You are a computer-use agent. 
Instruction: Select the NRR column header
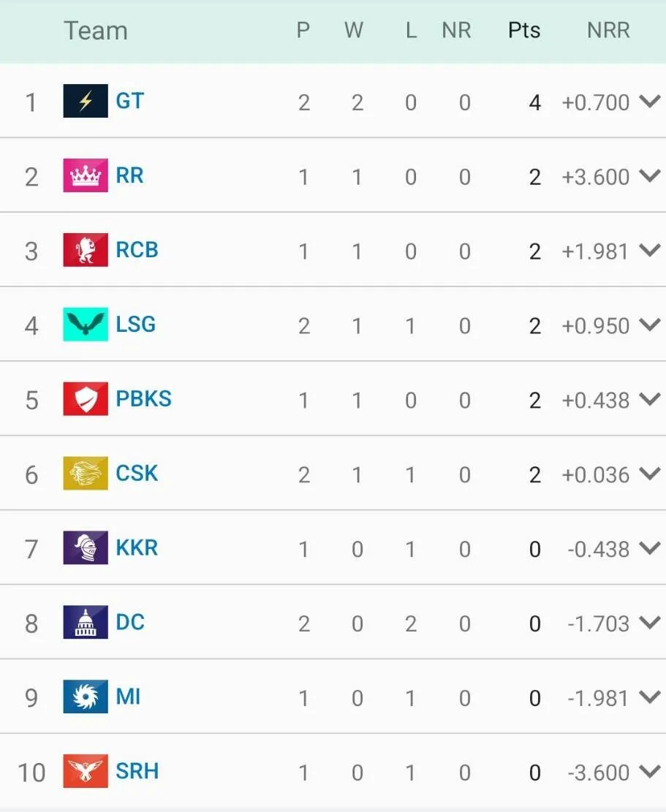pyautogui.click(x=608, y=31)
